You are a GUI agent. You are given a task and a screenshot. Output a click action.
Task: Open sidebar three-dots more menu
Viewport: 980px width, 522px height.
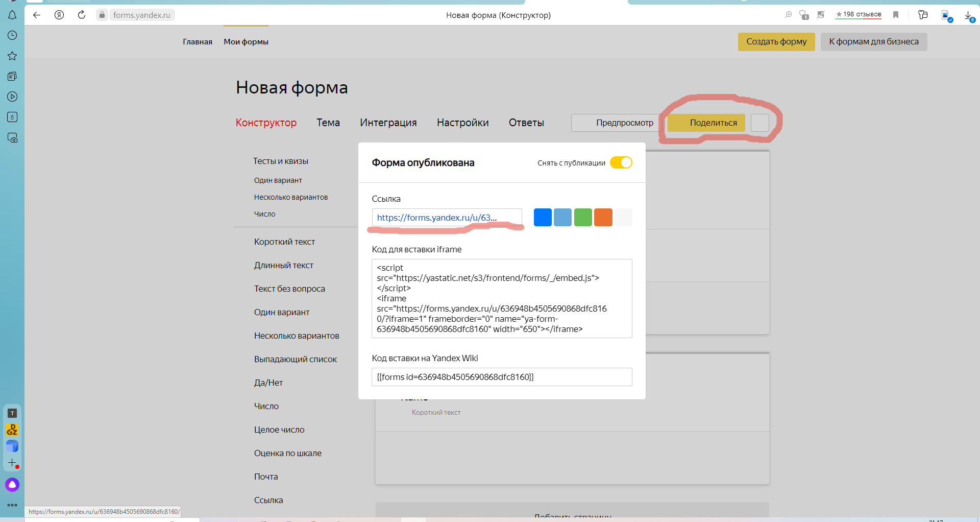(12, 505)
